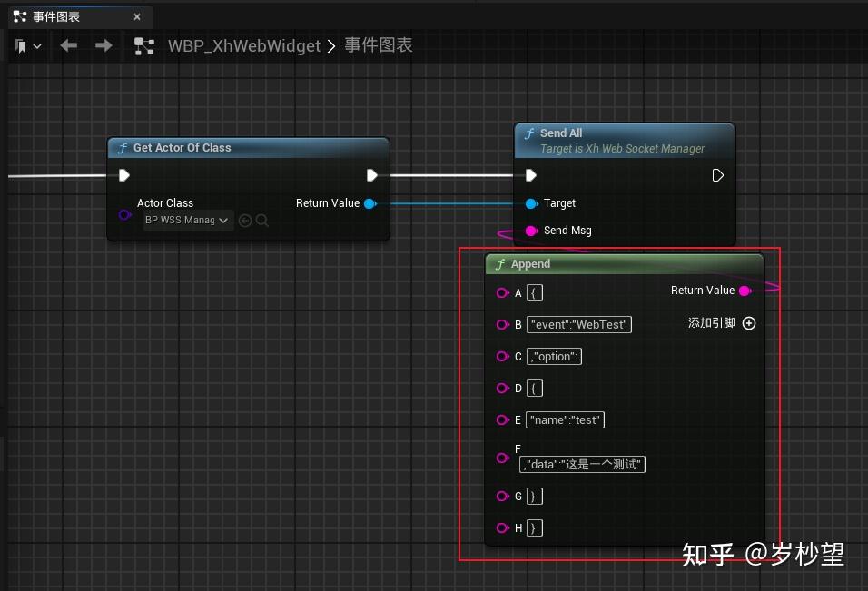Select the blueprint graph icon next to WBP_XhWebWidget
This screenshot has height=591, width=868.
click(x=143, y=45)
